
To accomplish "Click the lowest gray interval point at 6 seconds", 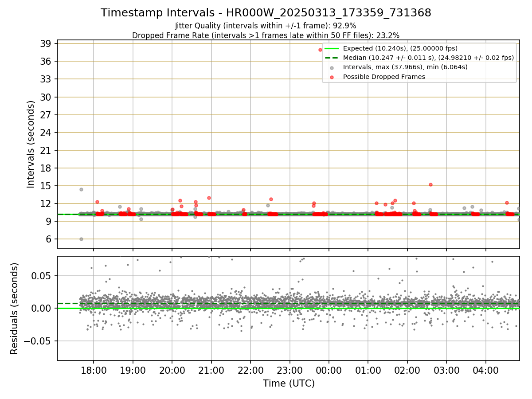I will pos(81,239).
